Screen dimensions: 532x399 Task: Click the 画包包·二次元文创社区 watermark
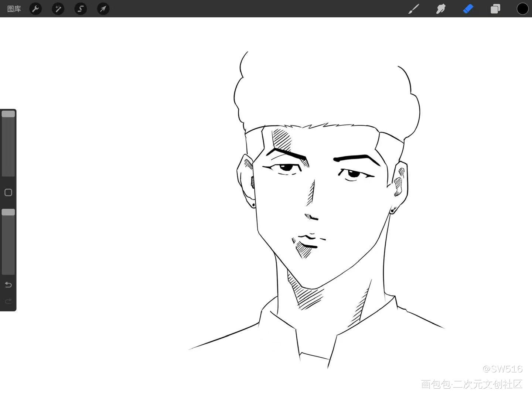point(472,384)
